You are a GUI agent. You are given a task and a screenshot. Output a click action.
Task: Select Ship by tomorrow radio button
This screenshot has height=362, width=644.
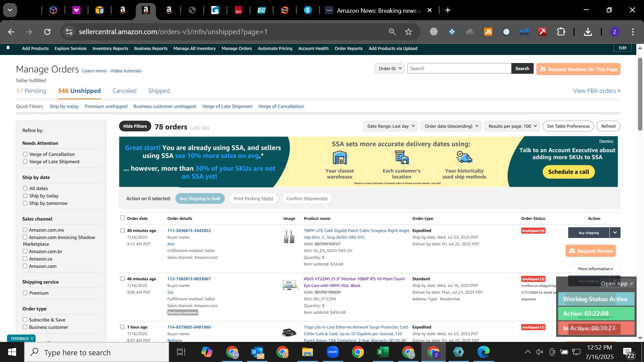click(x=25, y=203)
